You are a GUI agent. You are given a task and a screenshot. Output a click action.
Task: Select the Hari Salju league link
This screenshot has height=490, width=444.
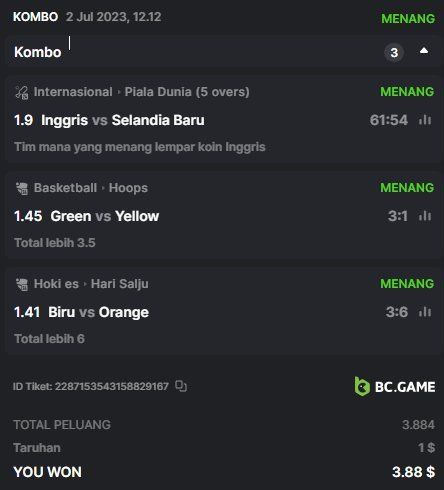120,284
